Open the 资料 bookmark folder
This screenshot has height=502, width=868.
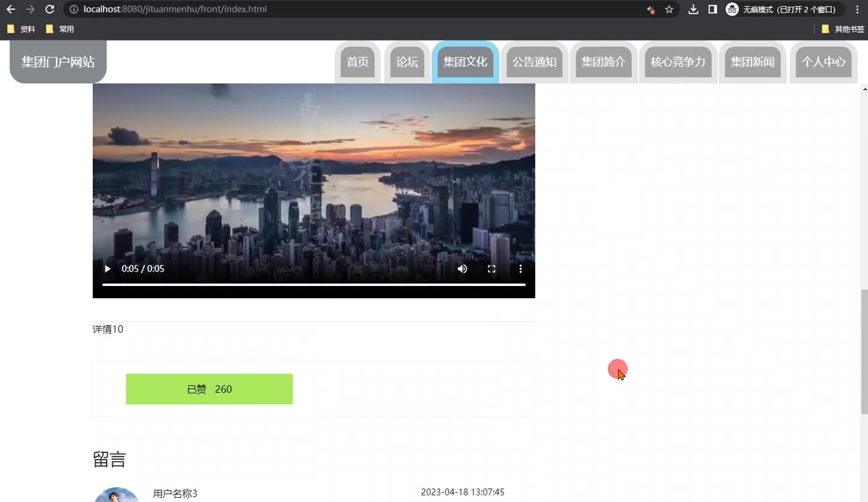(x=21, y=29)
